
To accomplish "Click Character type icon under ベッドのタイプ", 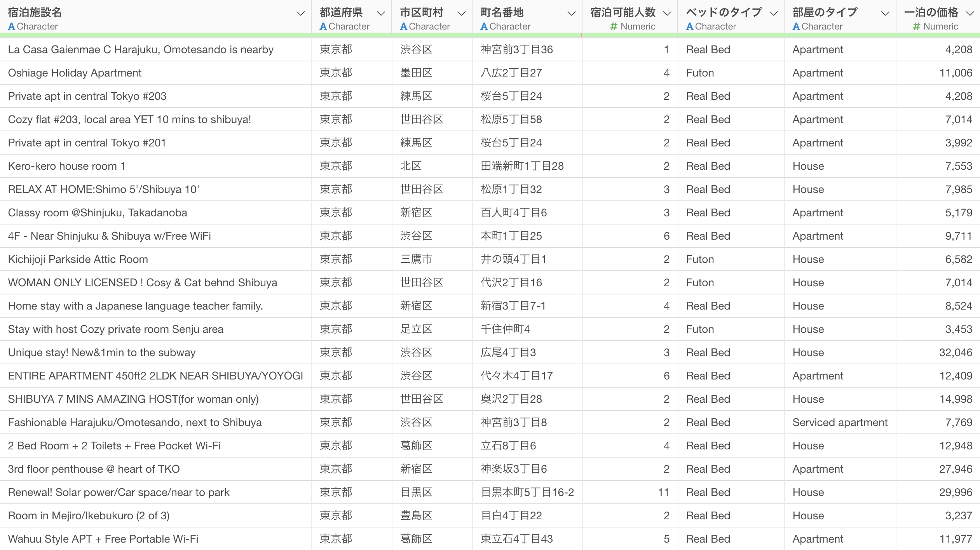I will pyautogui.click(x=690, y=26).
